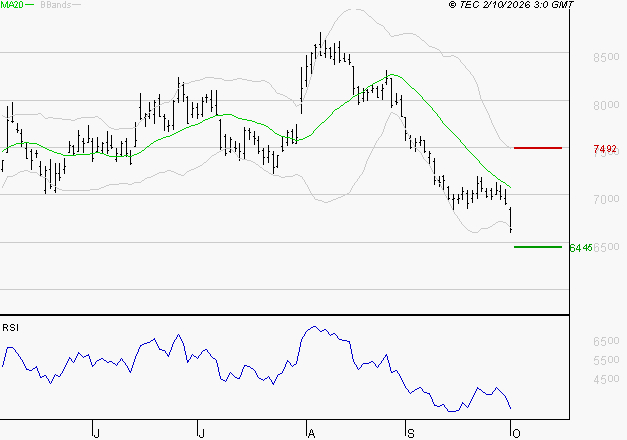Viewport: 627px width, 440px height.
Task: Click the O month marker
Action: [x=516, y=434]
